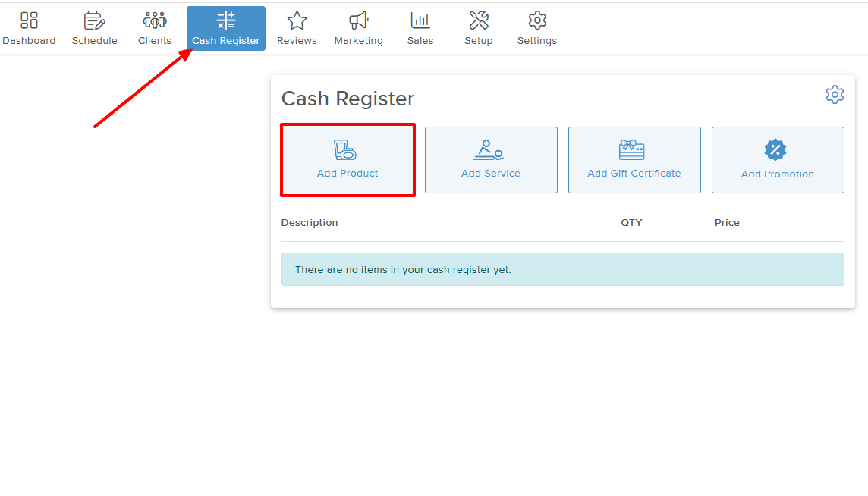Click the Clients people icon
The height and width of the screenshot is (496, 868).
click(155, 20)
